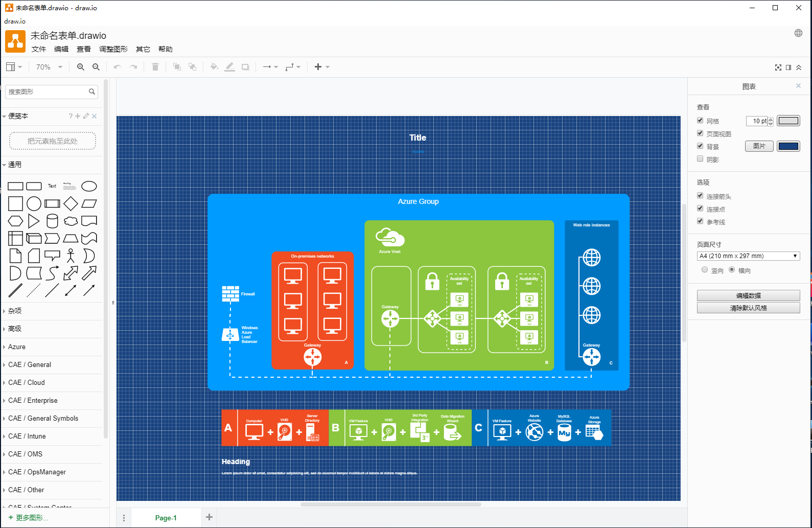Click the 编辑数据 edit data button

749,295
